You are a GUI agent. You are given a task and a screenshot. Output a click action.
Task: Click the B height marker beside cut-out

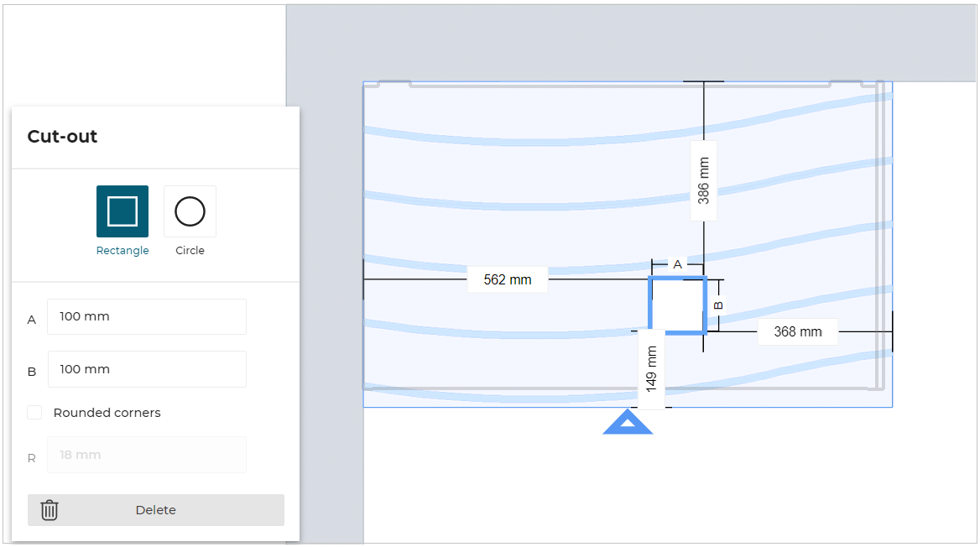tap(718, 305)
